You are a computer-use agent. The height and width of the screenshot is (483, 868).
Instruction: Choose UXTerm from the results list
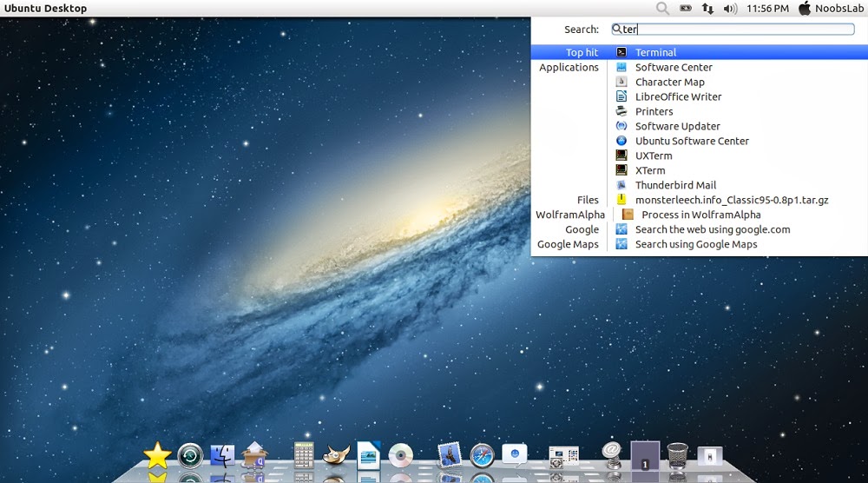coord(654,155)
